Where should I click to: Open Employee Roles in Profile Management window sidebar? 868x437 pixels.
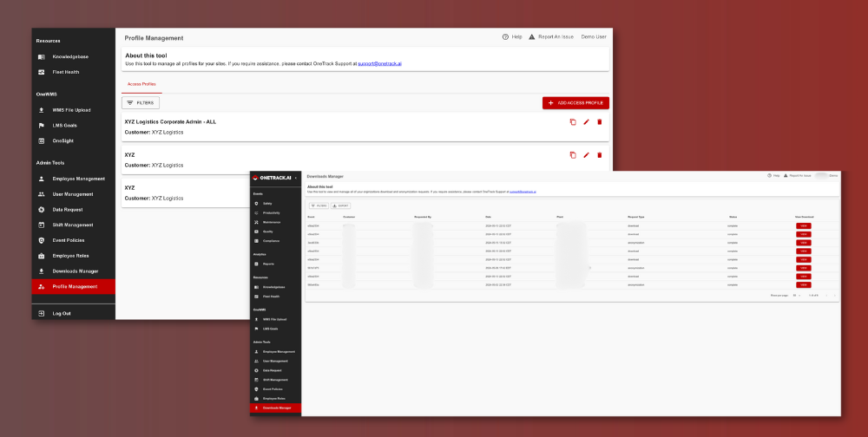(73, 256)
